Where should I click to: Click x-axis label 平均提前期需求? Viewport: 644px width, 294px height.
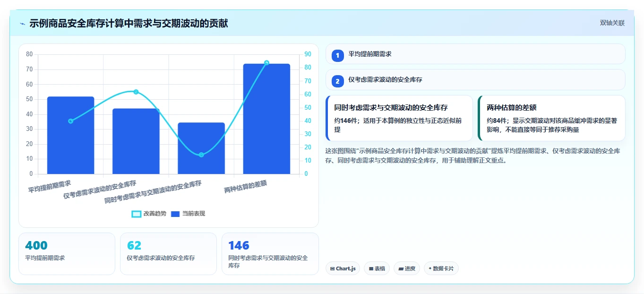[x=50, y=186]
